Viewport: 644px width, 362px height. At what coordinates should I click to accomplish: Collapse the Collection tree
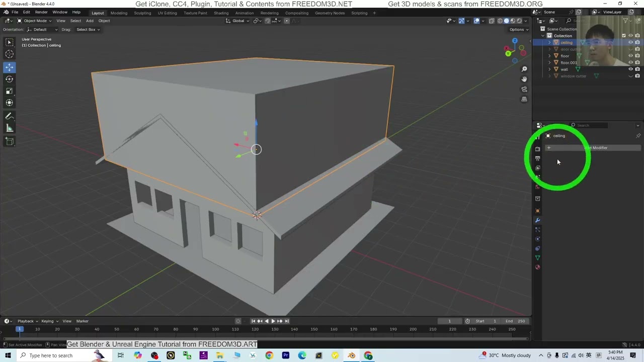pos(543,36)
